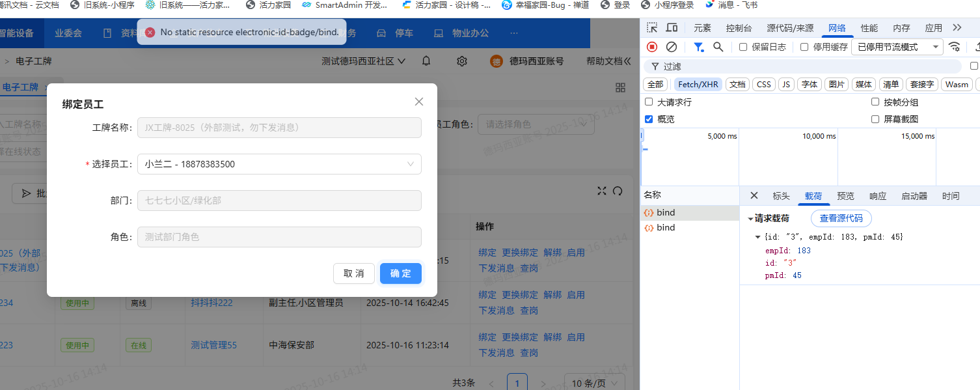
Task: Open the 停车 parking menu
Action: [x=395, y=33]
